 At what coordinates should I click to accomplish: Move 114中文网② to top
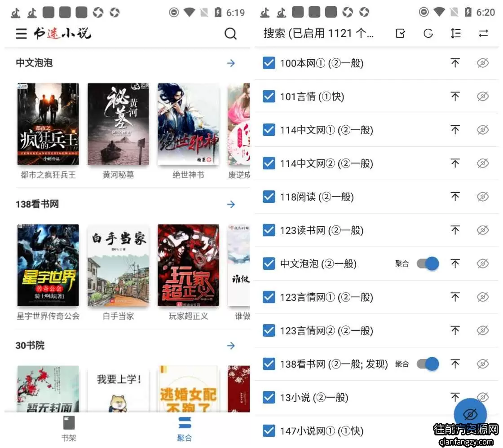click(x=455, y=163)
